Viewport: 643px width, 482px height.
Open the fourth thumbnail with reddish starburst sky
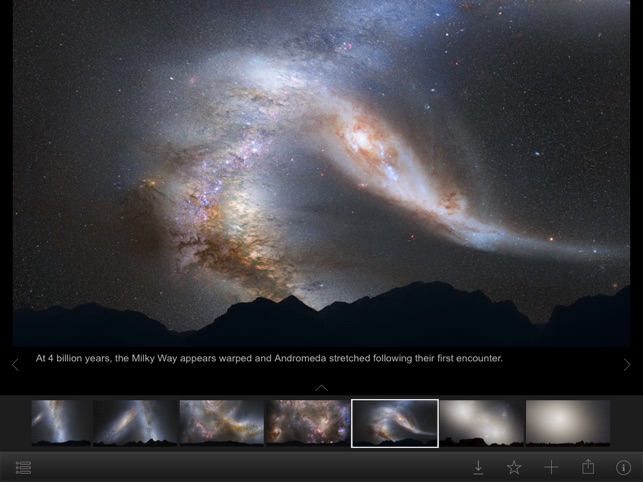[308, 423]
